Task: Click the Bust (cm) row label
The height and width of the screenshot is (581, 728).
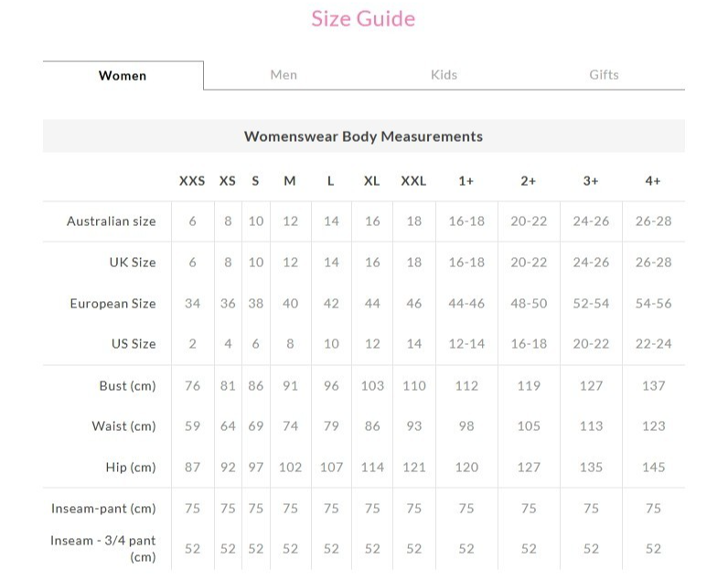Action: pyautogui.click(x=127, y=386)
